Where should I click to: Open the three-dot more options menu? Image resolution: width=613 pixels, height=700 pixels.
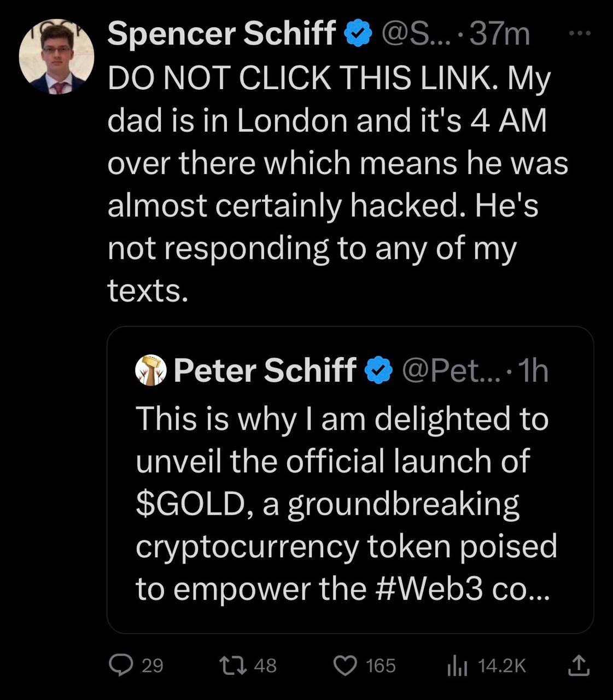580,34
